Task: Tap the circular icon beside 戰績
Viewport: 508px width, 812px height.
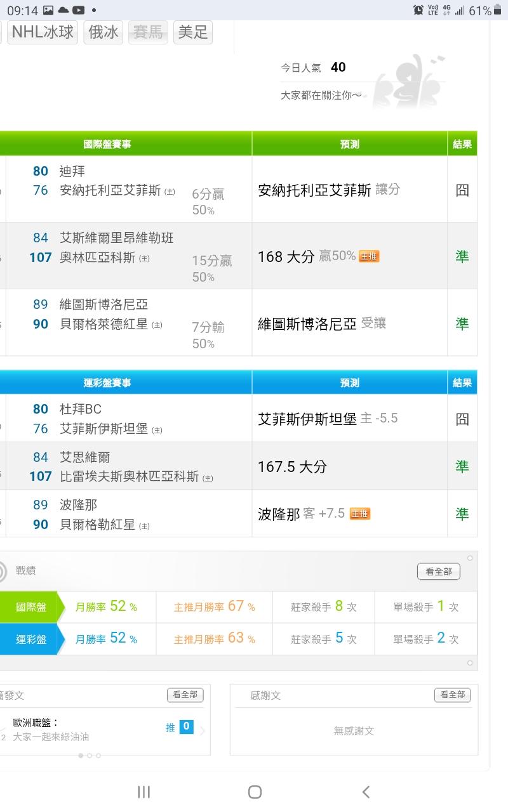Action: click(3, 571)
